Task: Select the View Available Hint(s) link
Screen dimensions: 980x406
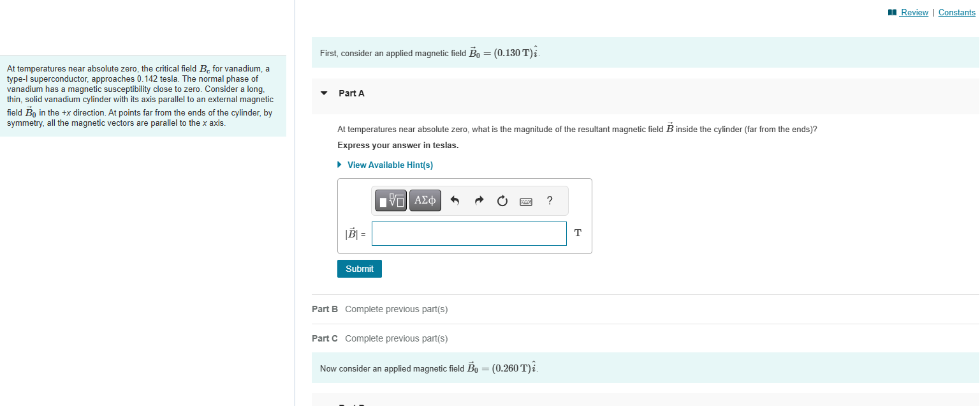Action: point(390,165)
